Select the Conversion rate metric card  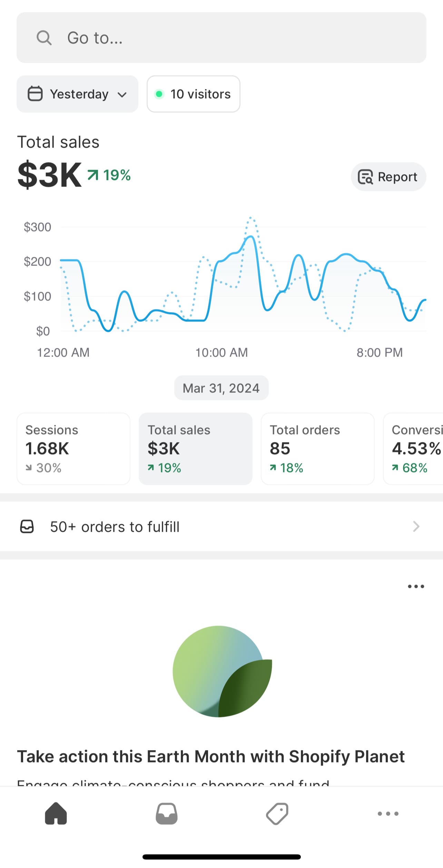click(x=413, y=449)
